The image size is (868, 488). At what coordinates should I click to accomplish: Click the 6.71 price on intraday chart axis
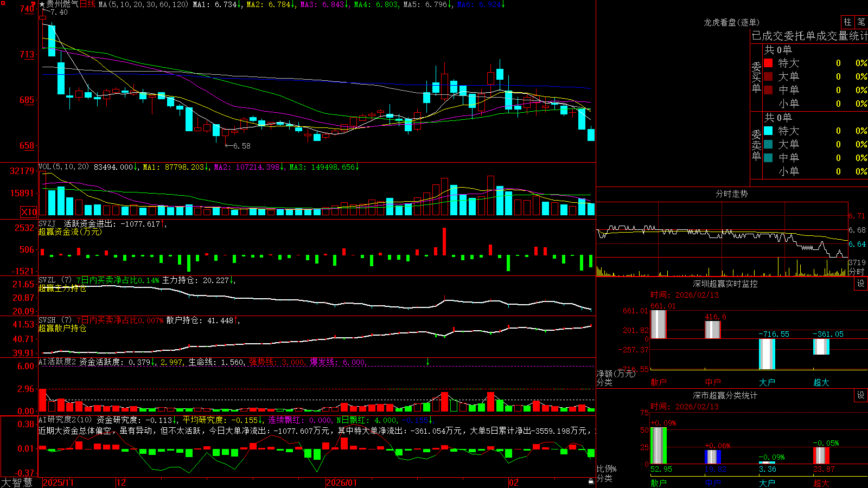click(x=857, y=216)
